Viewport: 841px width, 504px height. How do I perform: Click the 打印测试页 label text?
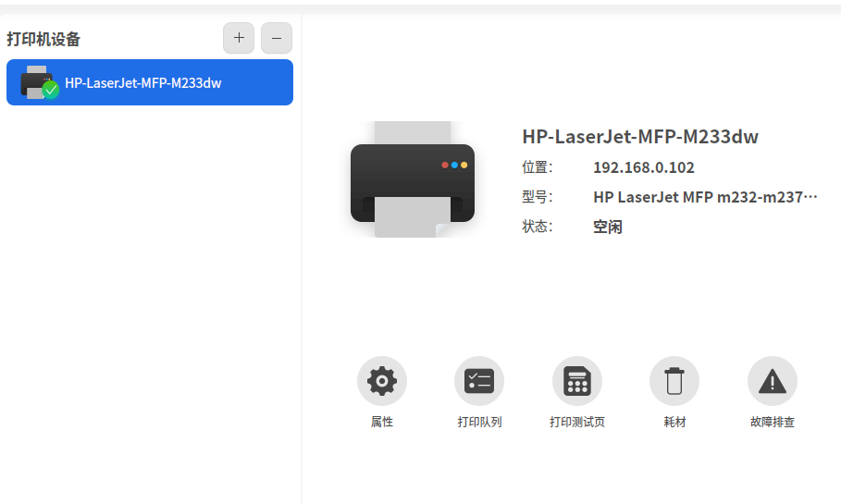[x=577, y=422]
